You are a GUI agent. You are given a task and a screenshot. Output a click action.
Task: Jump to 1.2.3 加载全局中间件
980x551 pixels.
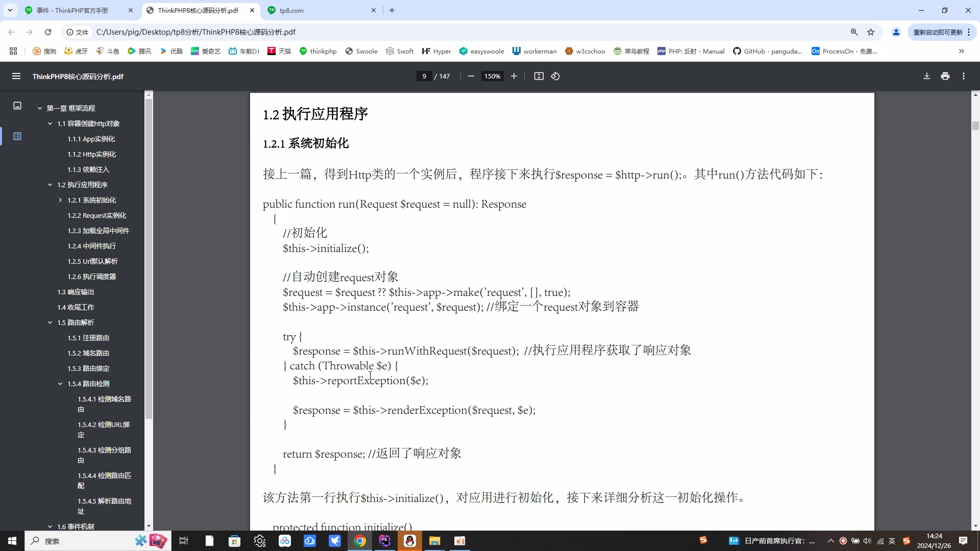tap(99, 231)
